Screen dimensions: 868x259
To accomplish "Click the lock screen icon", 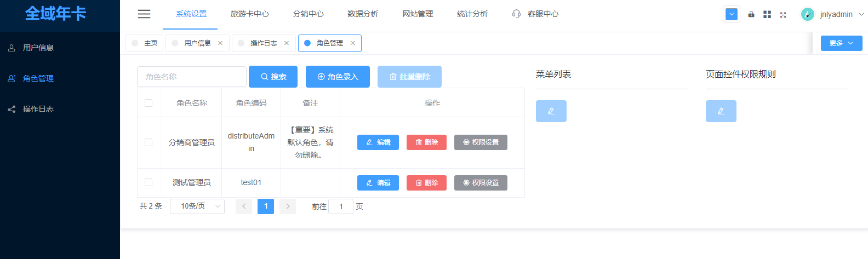I will tap(751, 14).
